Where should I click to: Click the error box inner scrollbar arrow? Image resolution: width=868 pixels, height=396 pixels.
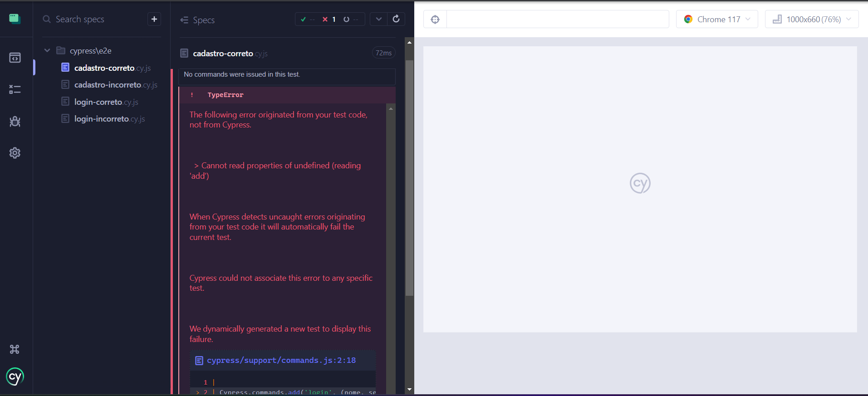click(391, 108)
